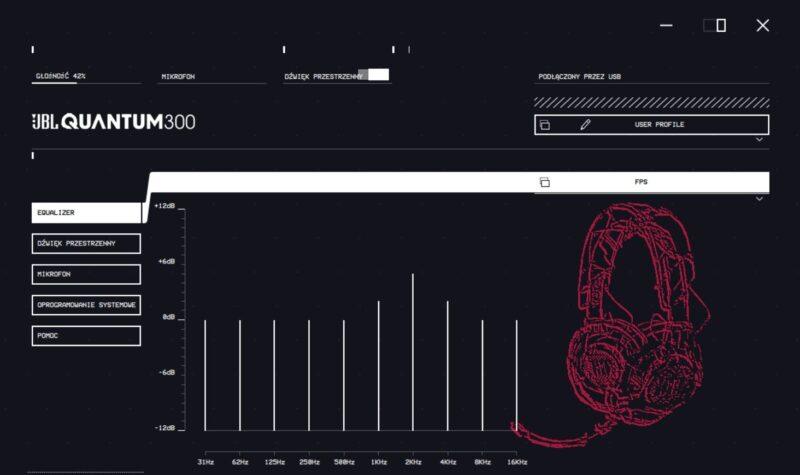Click the 2KHz equalizer band bar
800x475 pixels.
413,350
